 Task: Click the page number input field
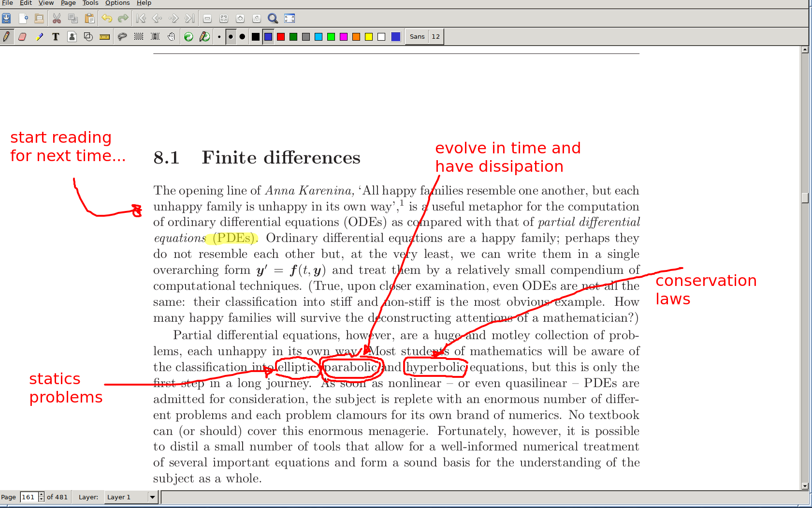29,497
